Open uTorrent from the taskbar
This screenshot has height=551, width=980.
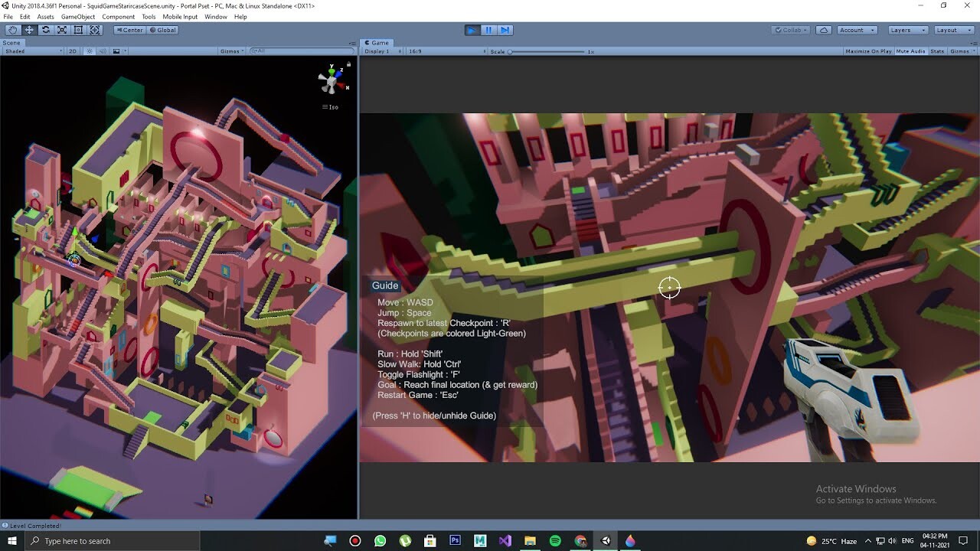405,541
